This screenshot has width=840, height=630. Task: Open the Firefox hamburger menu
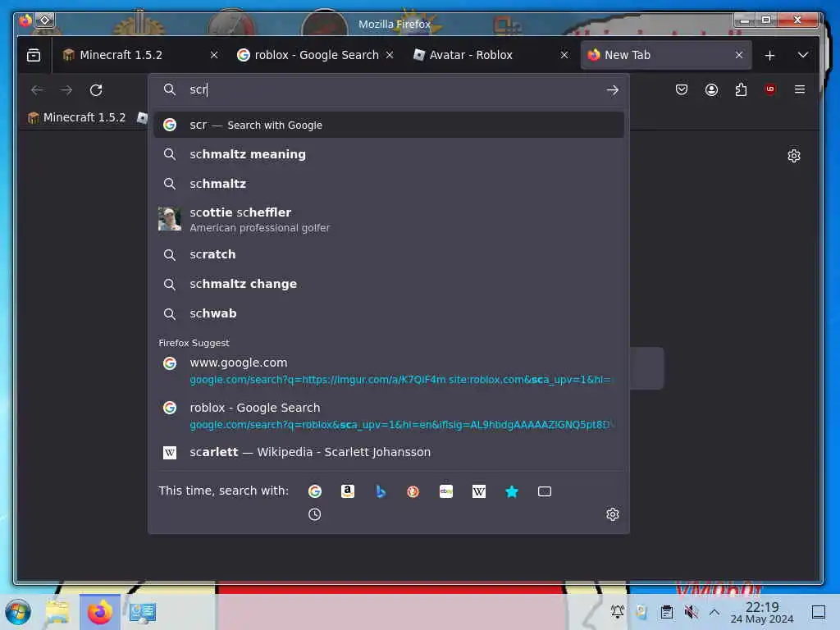[x=799, y=89]
